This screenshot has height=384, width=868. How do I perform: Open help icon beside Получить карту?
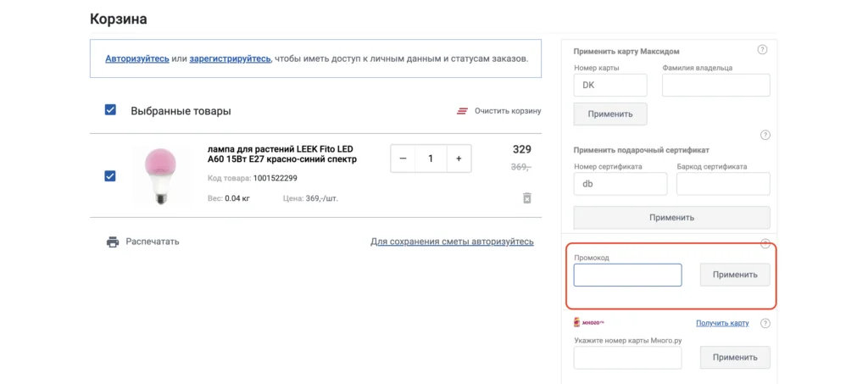765,323
